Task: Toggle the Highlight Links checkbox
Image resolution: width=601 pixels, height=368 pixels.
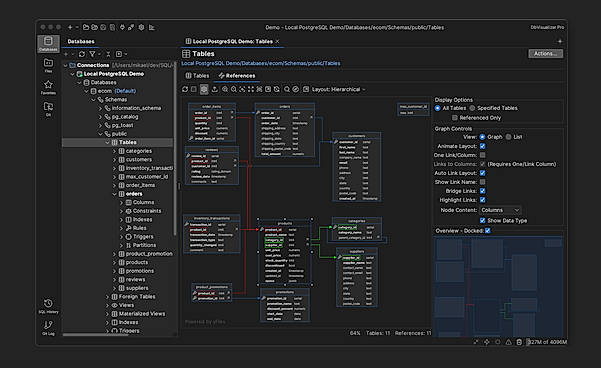Action: click(x=483, y=200)
